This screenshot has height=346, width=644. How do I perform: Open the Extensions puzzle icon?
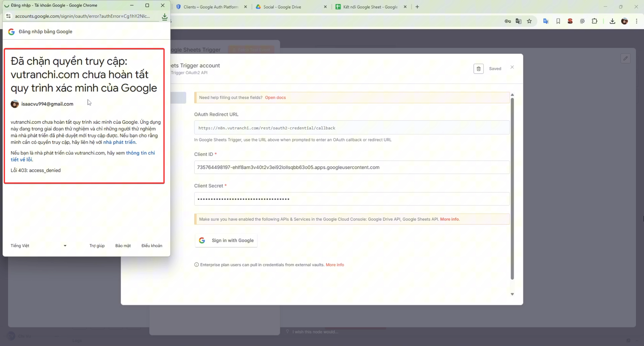point(594,21)
